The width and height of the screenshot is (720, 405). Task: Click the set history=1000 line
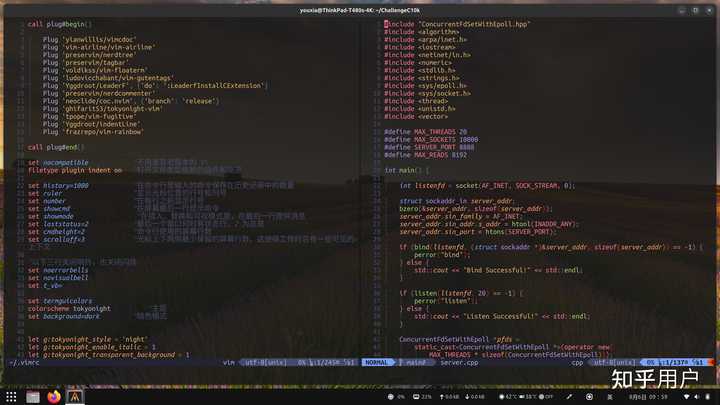point(58,186)
